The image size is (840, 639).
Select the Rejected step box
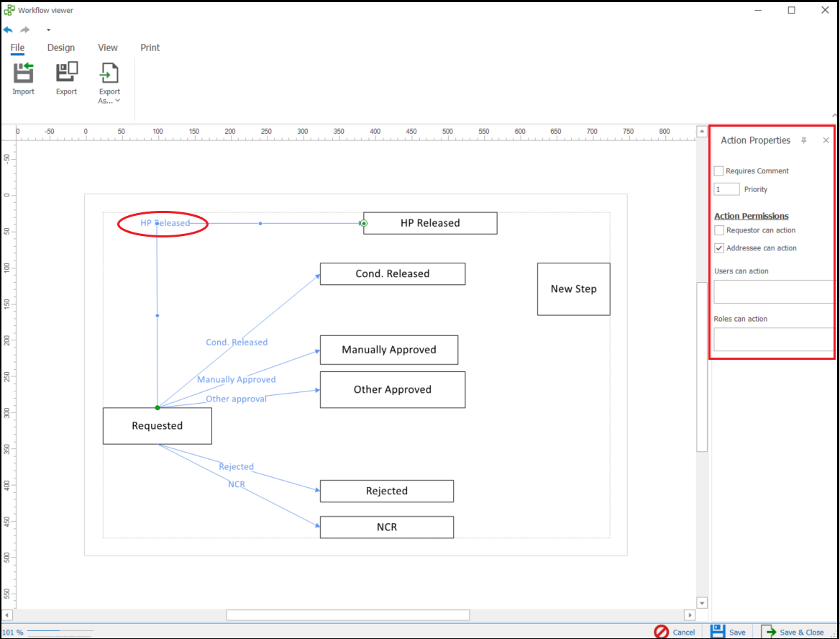click(387, 491)
